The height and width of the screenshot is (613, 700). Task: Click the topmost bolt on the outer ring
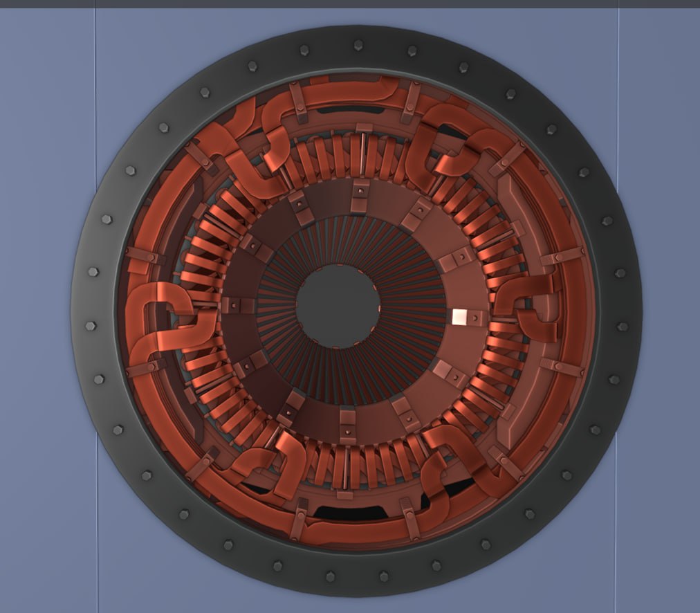coord(358,46)
